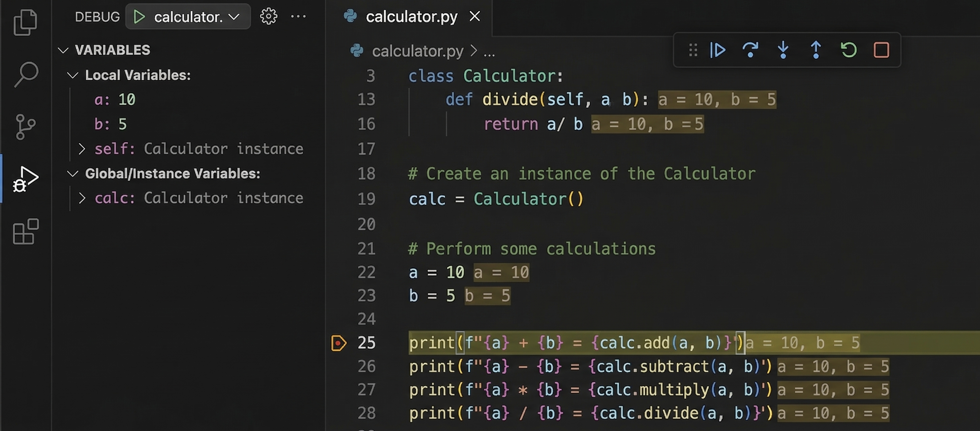
Task: Click comment 'Create an instance of the Calculator'
Action: (x=582, y=174)
